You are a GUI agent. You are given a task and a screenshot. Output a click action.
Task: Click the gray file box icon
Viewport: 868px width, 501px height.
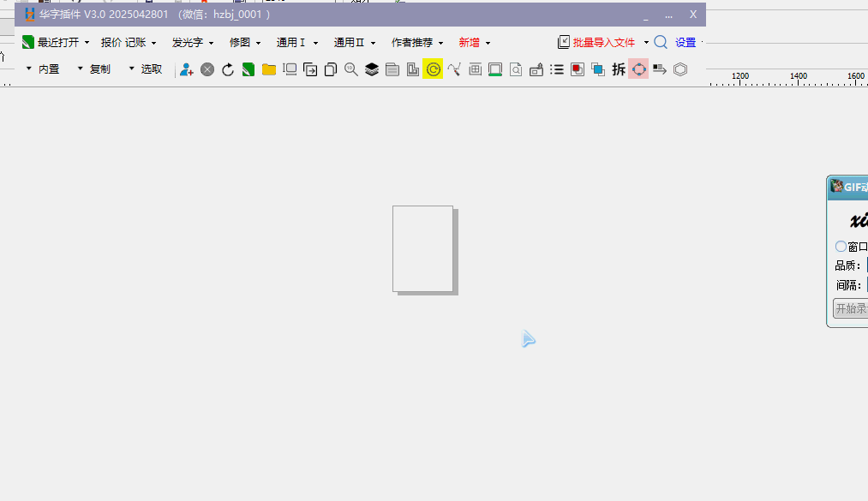point(392,69)
